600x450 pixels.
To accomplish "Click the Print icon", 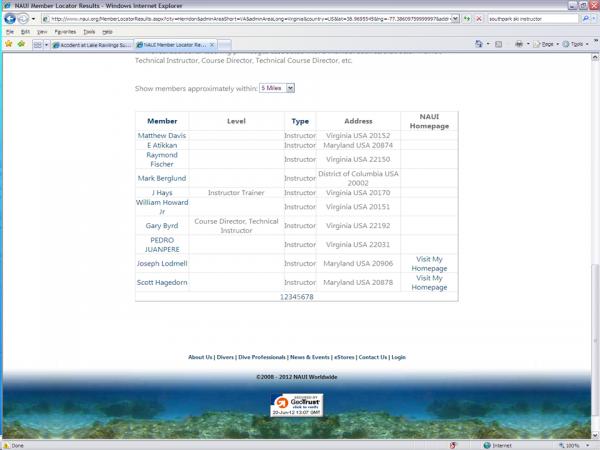I will point(519,44).
